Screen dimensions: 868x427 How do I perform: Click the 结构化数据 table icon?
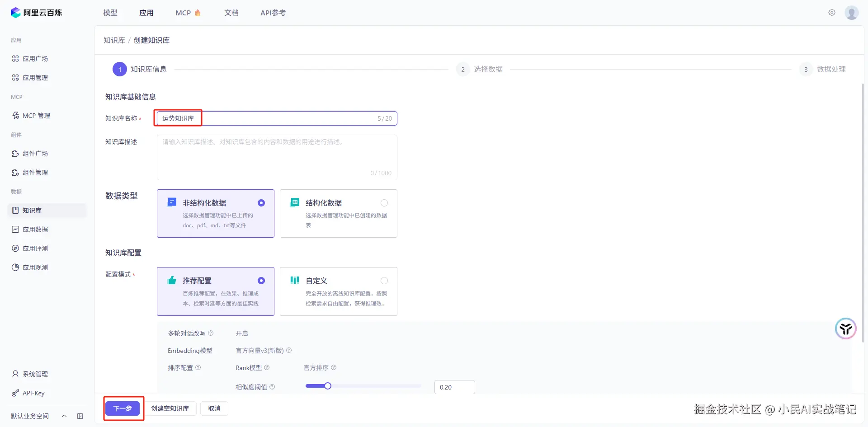pos(295,202)
